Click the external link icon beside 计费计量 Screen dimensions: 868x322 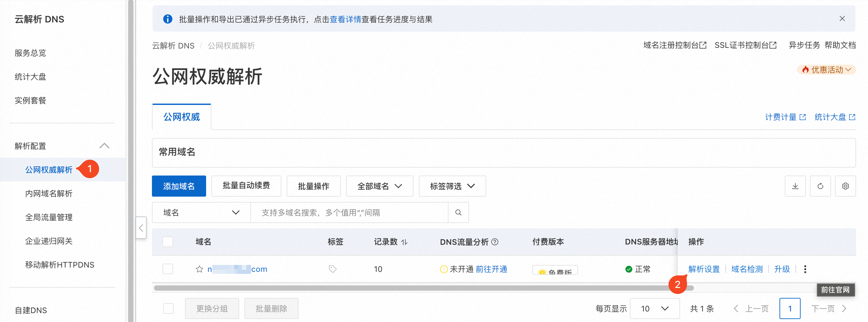803,117
